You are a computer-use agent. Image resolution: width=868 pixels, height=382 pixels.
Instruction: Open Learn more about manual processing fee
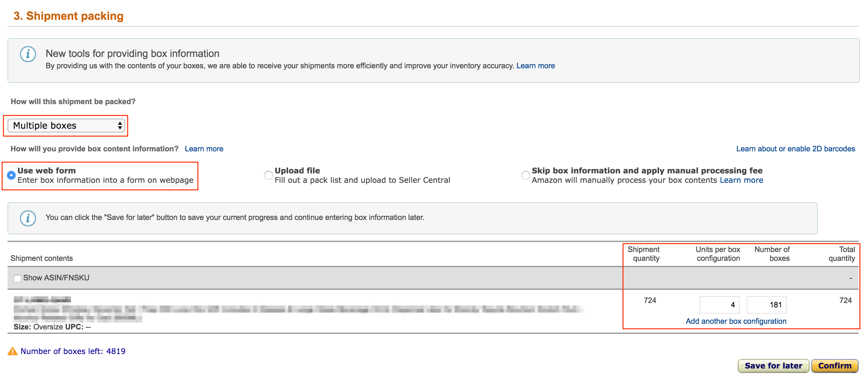[741, 180]
